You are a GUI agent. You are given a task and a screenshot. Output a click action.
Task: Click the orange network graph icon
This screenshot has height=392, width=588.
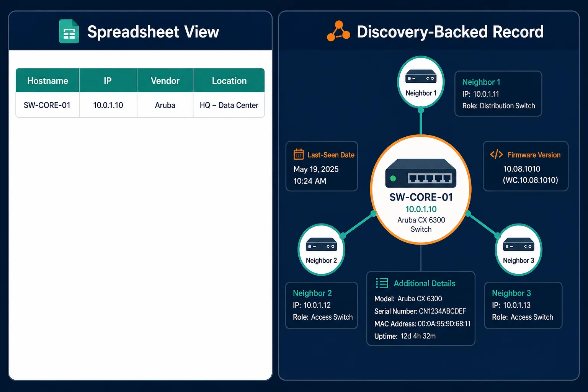(x=338, y=31)
